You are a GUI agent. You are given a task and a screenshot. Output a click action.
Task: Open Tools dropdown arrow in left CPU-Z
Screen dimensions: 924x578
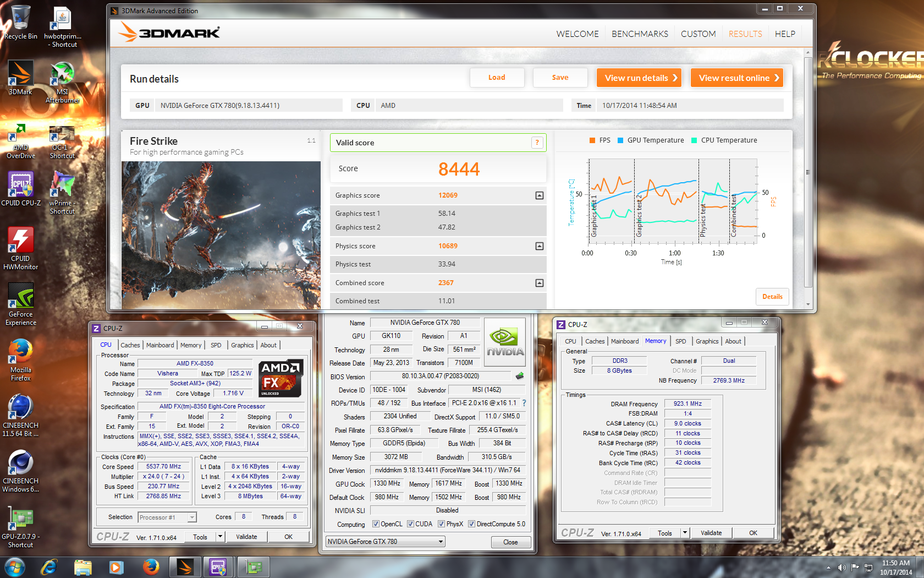pos(220,537)
